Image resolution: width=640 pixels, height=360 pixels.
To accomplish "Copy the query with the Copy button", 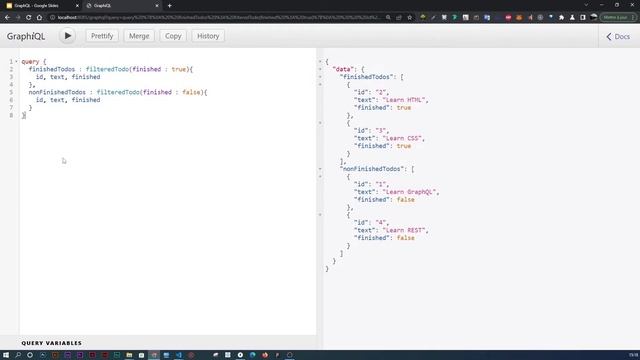I will [173, 36].
